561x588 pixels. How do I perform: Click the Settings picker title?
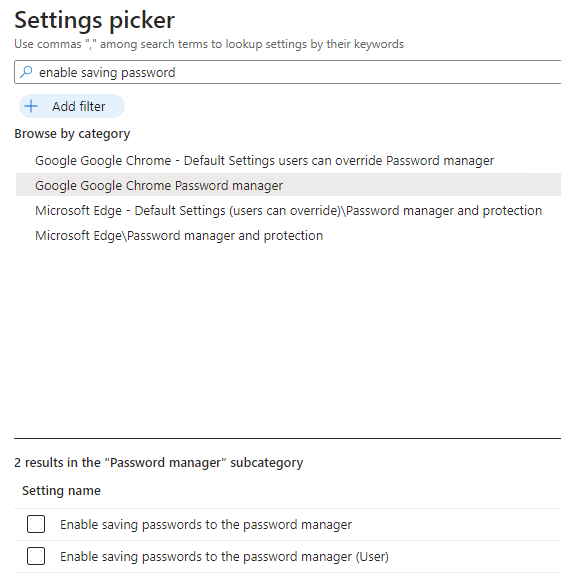[94, 20]
